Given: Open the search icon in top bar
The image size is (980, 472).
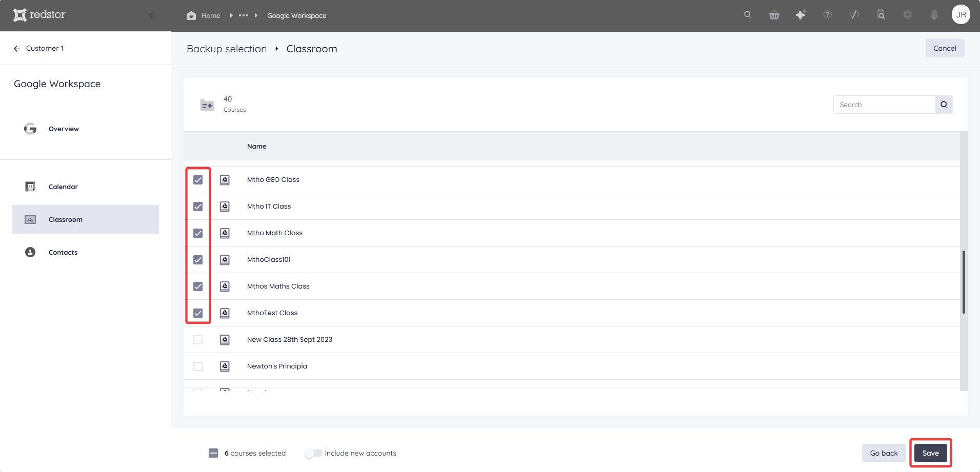Looking at the screenshot, I should click(748, 15).
